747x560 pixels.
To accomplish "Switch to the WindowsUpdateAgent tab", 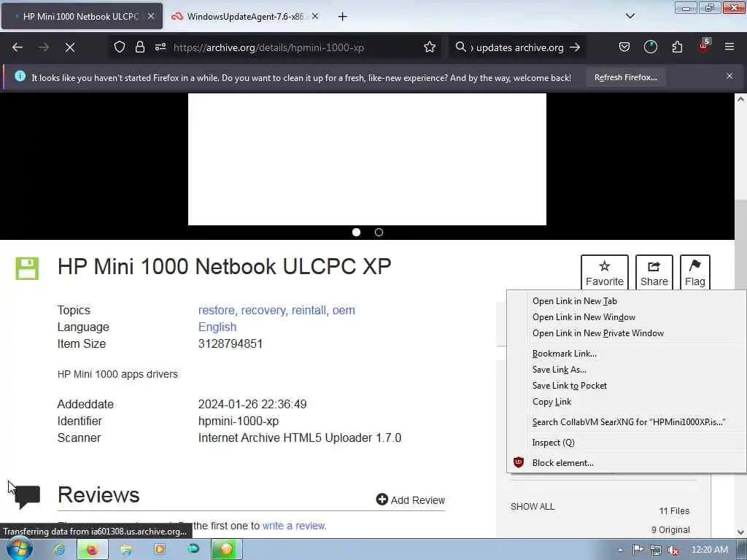I will pyautogui.click(x=244, y=17).
